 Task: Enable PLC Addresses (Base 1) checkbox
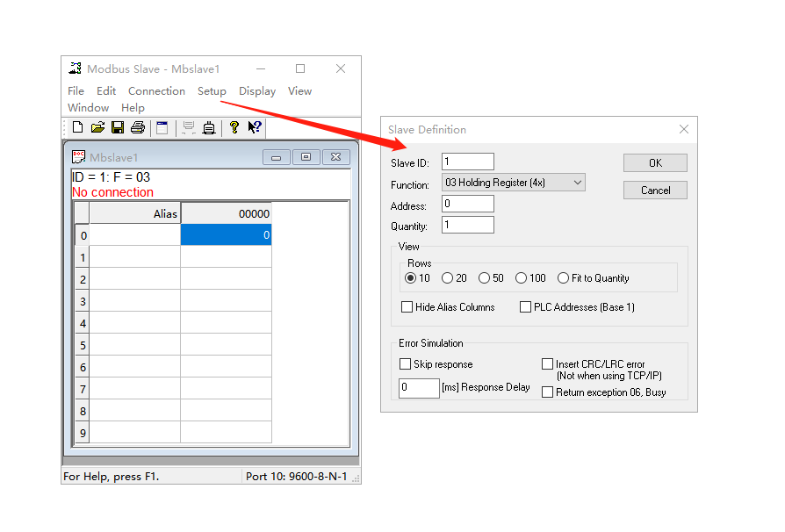[526, 307]
